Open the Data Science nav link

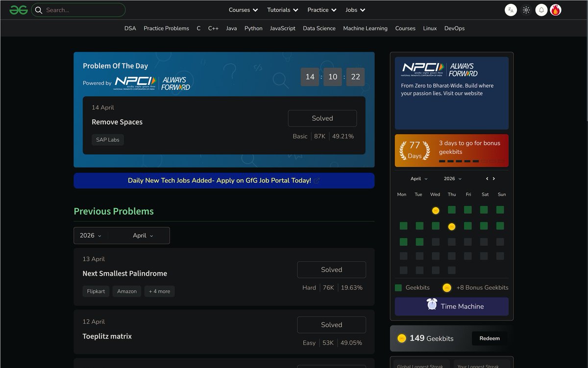pyautogui.click(x=319, y=28)
